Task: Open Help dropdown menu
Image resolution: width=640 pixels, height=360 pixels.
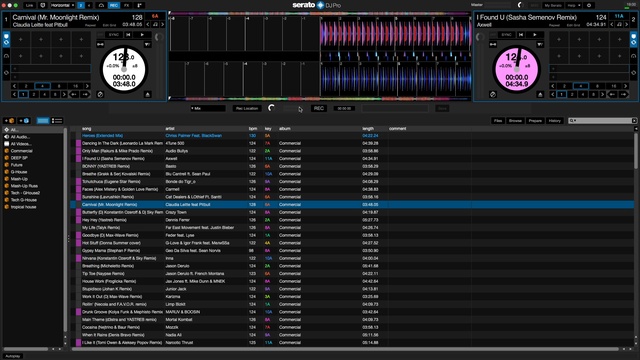Action: (574, 5)
